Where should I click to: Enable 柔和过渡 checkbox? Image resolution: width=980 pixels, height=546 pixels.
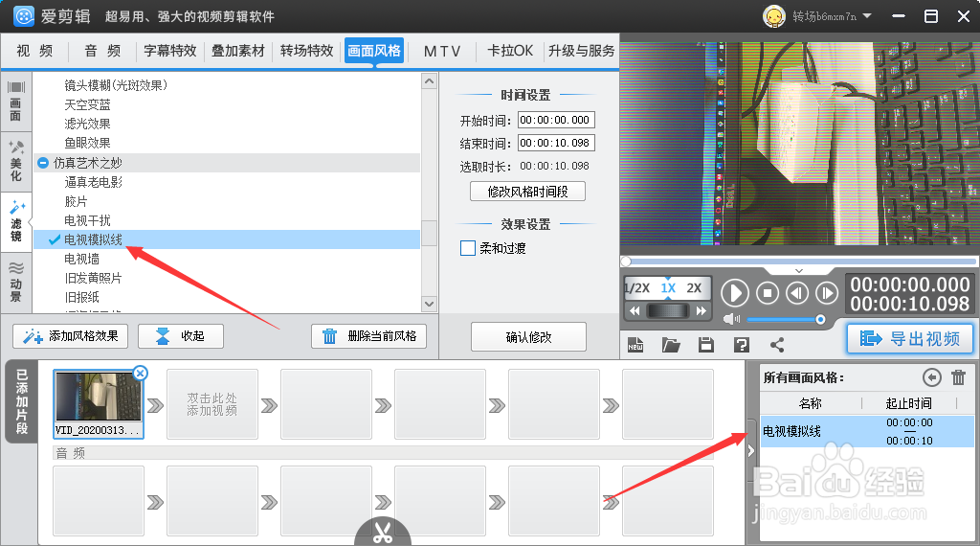point(467,248)
